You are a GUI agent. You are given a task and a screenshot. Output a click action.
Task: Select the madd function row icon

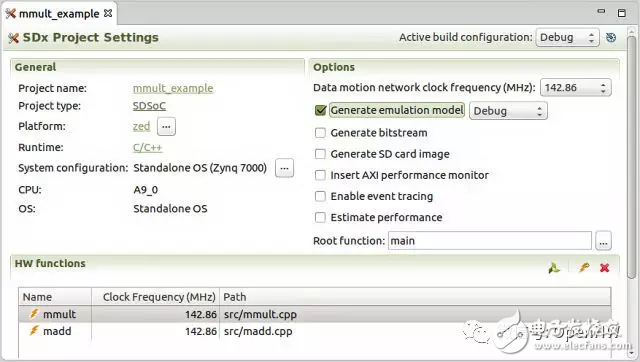34,331
